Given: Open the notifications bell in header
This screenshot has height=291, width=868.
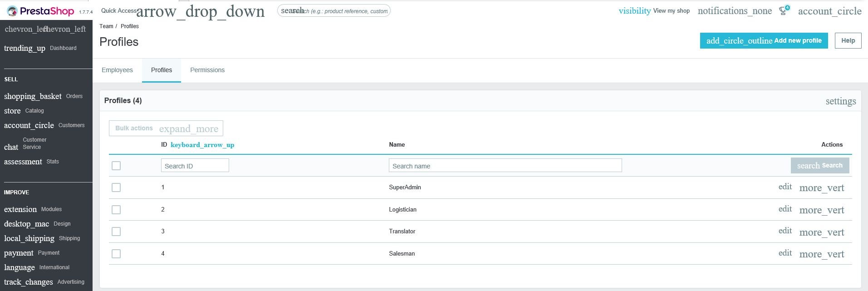Looking at the screenshot, I should [x=734, y=11].
